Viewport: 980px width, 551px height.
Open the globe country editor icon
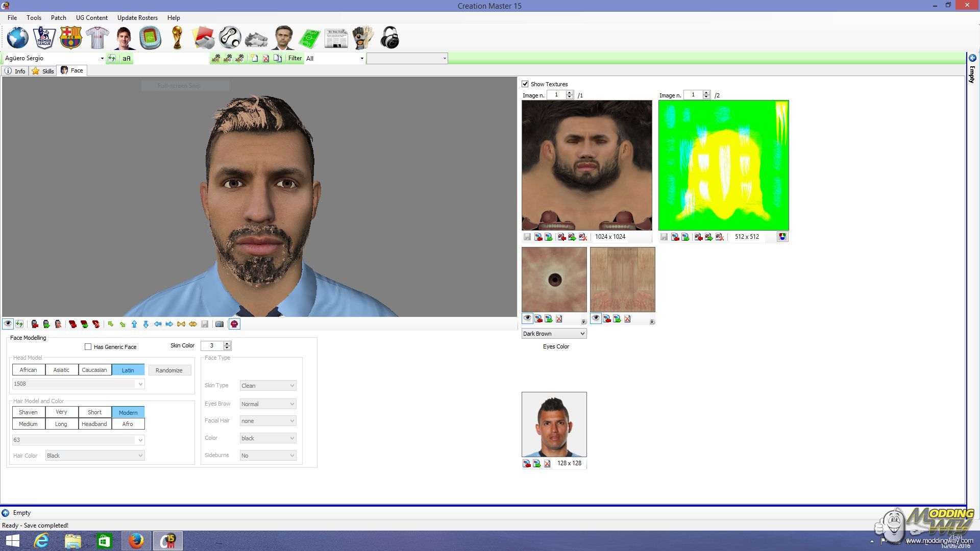[17, 38]
